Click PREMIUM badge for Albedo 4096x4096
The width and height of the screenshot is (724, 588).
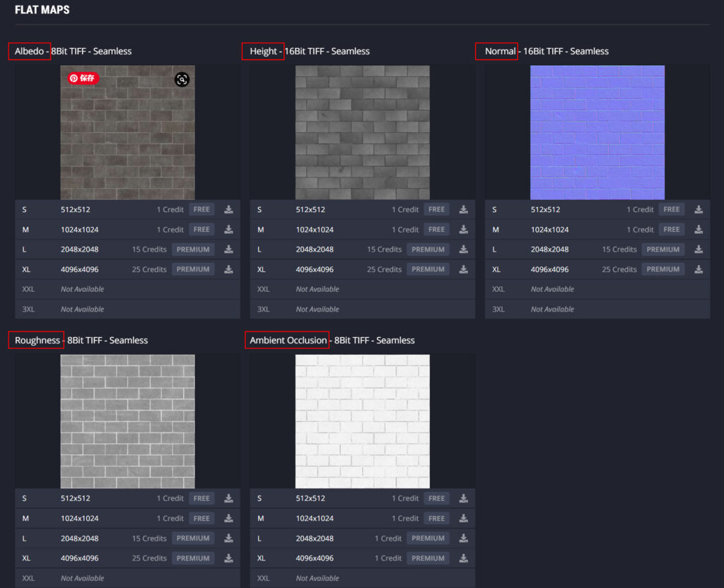(193, 269)
